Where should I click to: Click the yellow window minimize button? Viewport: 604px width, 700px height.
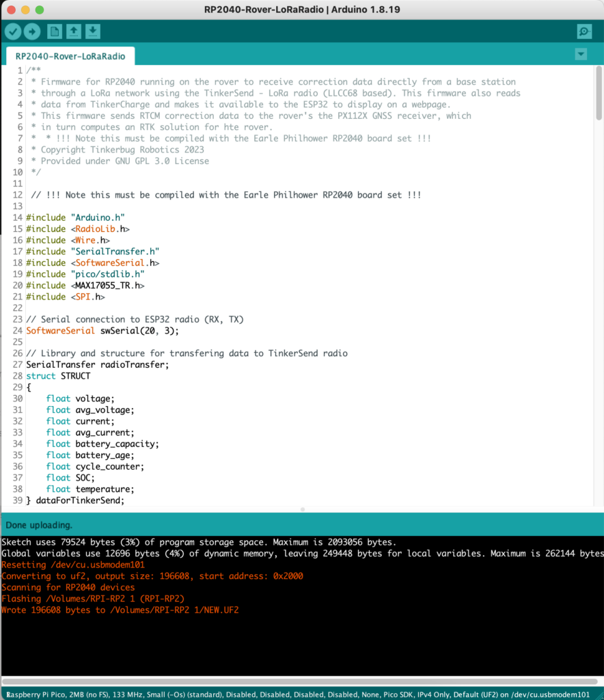[25, 10]
